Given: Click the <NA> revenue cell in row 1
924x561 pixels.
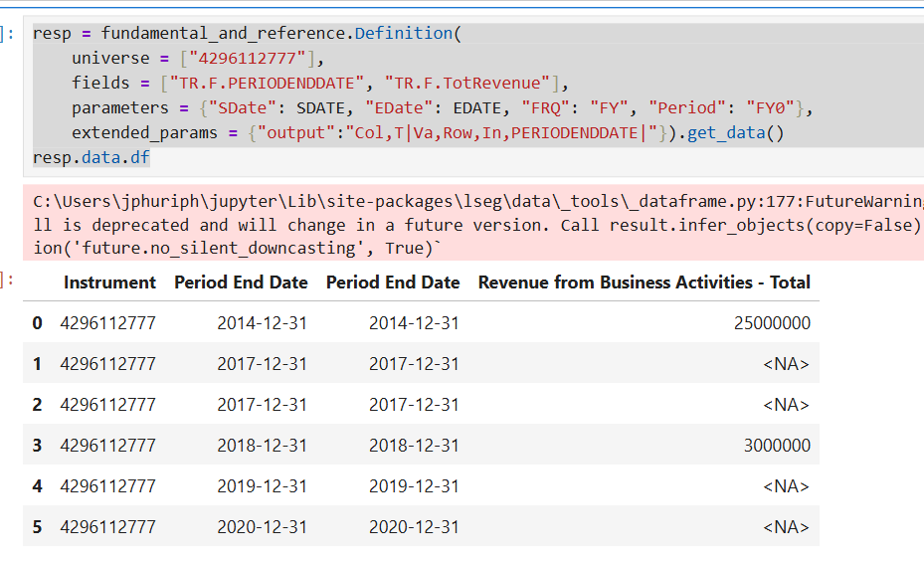Looking at the screenshot, I should point(786,364).
